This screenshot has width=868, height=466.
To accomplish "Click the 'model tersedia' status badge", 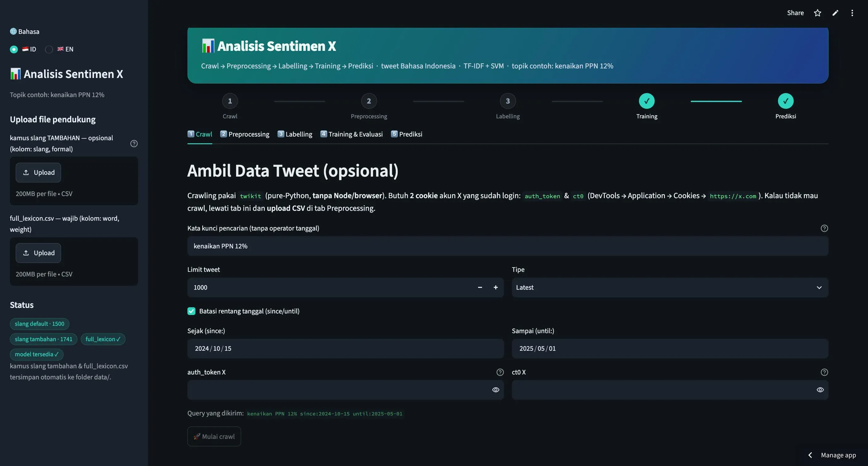I will [x=37, y=354].
